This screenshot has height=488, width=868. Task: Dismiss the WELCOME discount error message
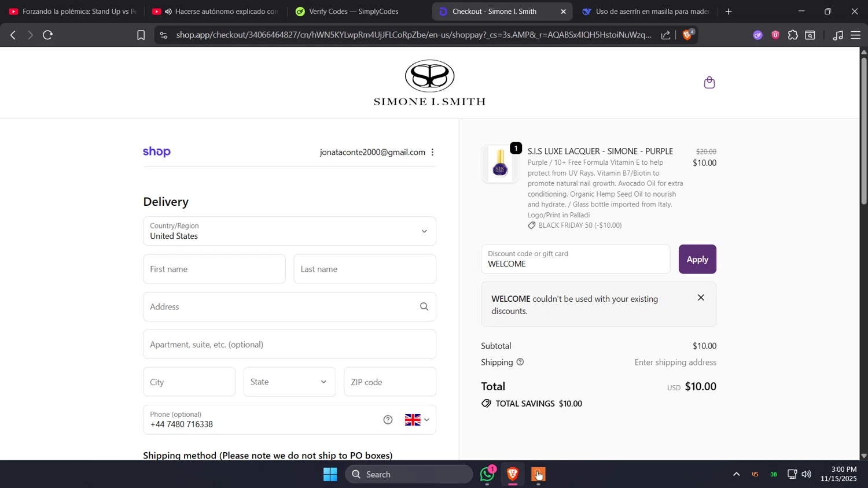(701, 298)
